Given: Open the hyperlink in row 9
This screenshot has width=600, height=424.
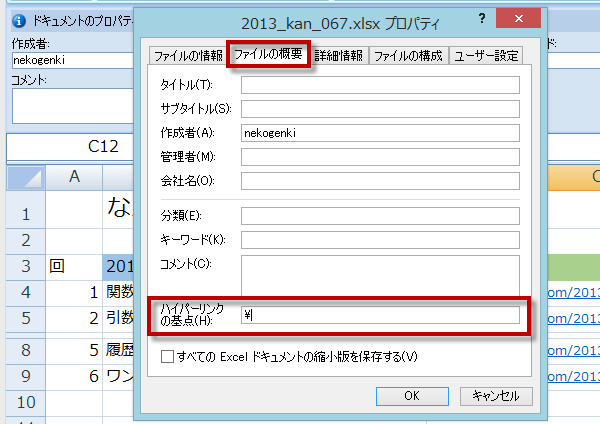Looking at the screenshot, I should pos(573,377).
